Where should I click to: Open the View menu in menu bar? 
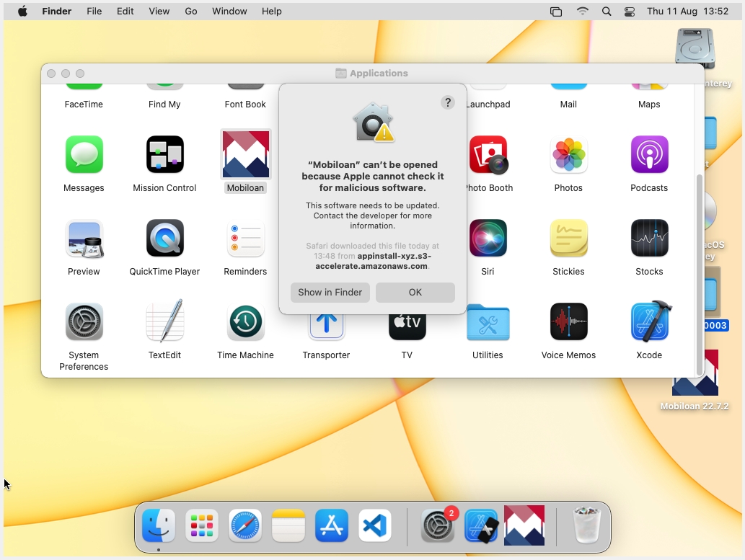[159, 12]
